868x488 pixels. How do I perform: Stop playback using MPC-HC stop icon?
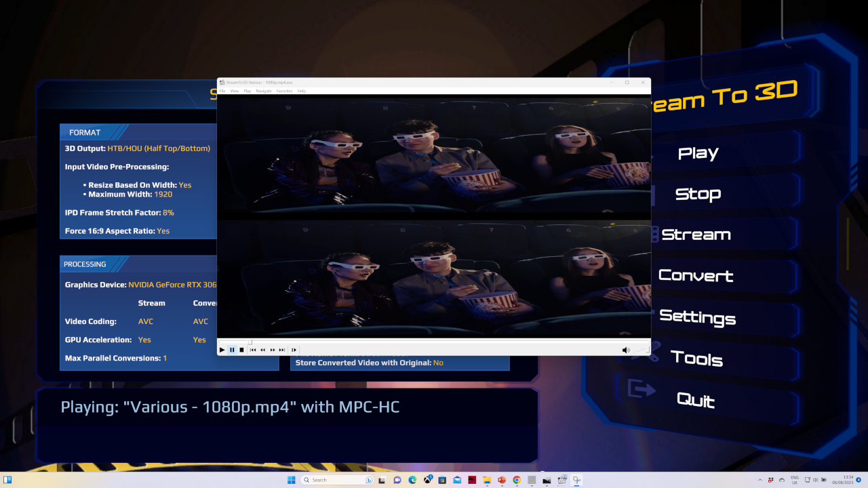241,350
